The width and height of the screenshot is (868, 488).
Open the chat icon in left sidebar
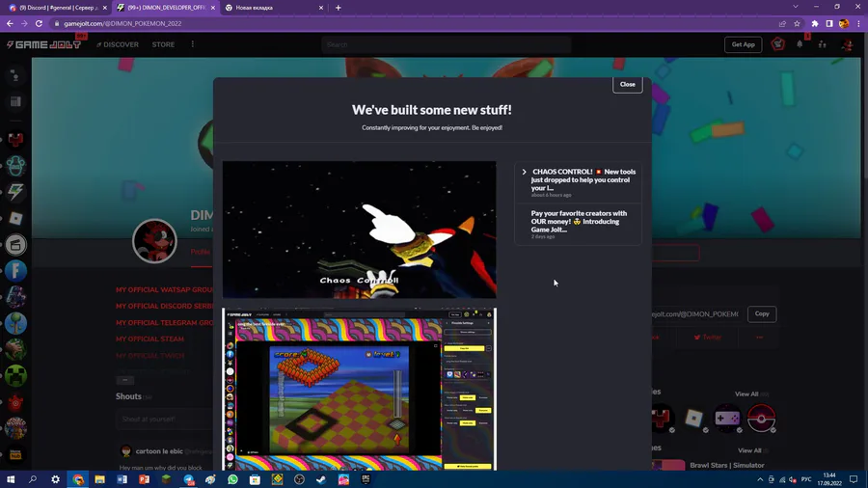coord(15,76)
